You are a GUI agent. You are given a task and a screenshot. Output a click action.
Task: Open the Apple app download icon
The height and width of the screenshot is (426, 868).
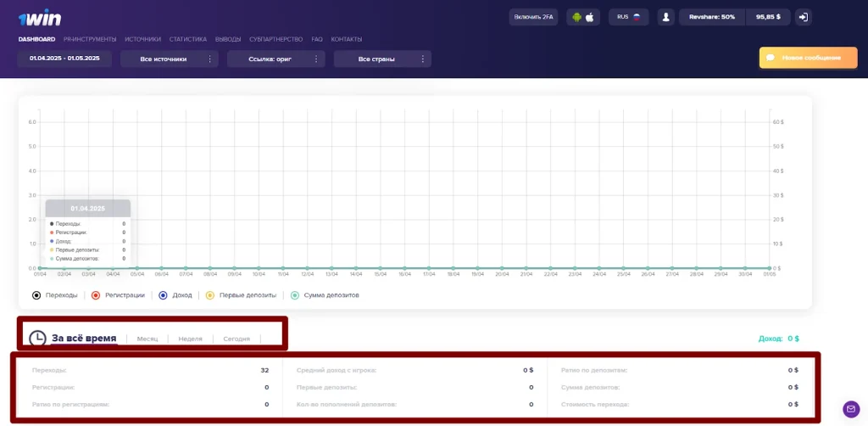[590, 17]
